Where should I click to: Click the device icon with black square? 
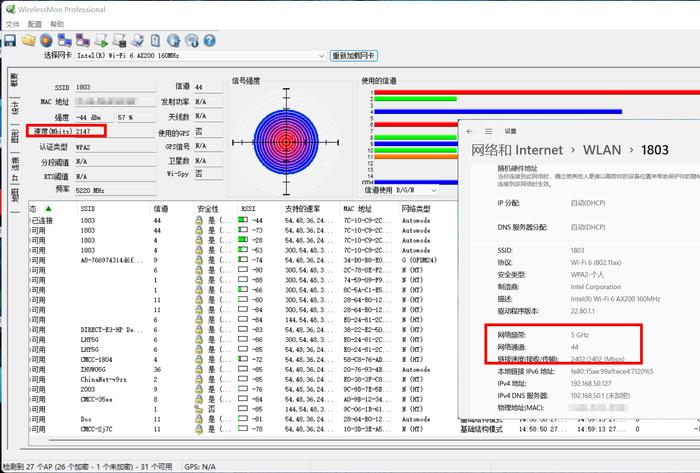(119, 41)
